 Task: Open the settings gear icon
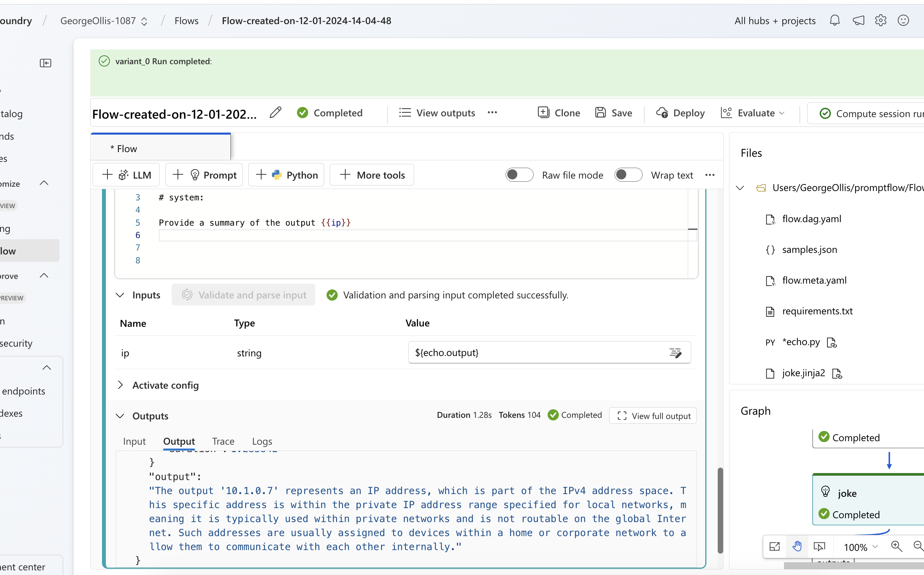coord(880,20)
